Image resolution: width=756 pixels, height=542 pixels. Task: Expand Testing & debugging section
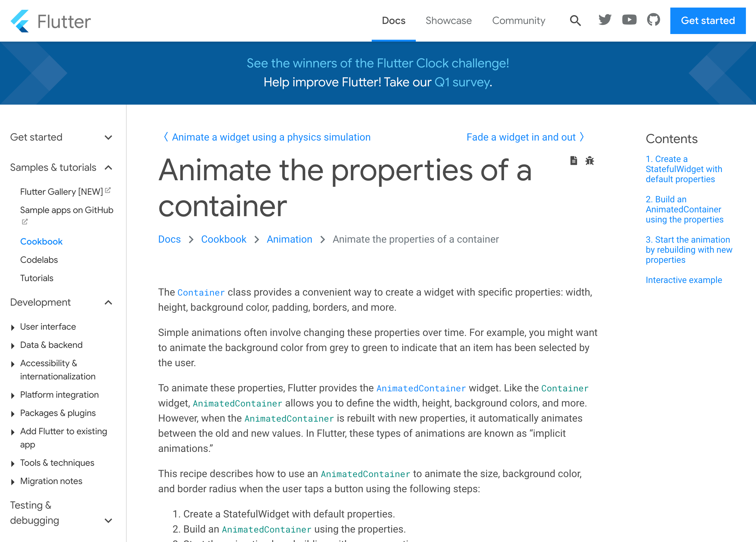coord(108,521)
